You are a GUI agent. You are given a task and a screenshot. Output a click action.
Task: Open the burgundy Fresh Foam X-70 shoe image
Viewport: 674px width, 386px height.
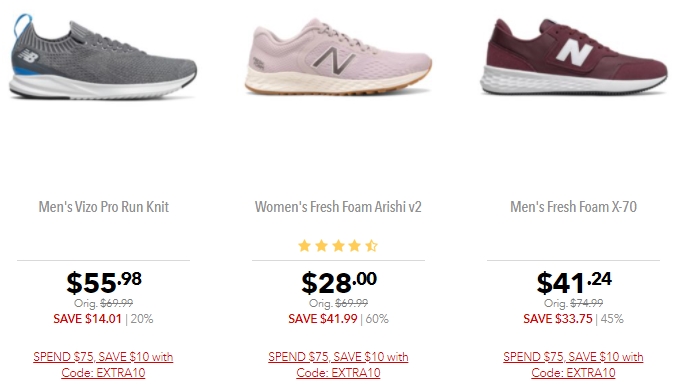(573, 56)
